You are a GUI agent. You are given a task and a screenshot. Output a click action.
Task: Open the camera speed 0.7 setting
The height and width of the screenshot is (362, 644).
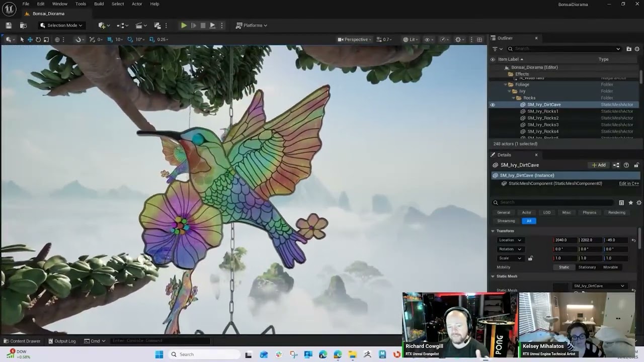click(x=384, y=39)
